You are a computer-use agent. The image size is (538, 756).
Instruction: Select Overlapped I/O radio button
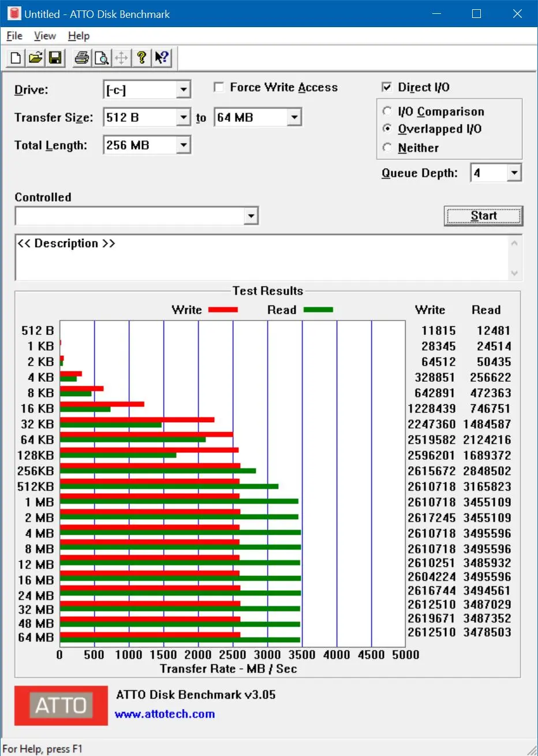coord(387,129)
